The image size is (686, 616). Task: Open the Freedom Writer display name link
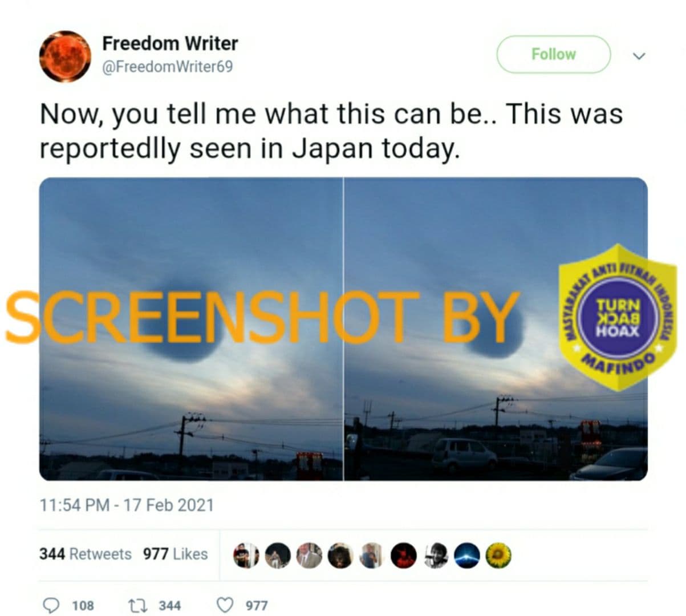tap(170, 43)
